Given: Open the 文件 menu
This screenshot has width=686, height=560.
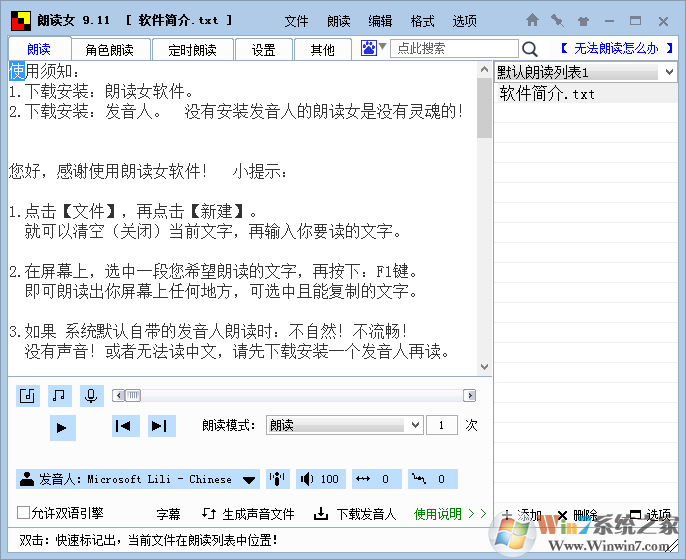Looking at the screenshot, I should pyautogui.click(x=296, y=20).
